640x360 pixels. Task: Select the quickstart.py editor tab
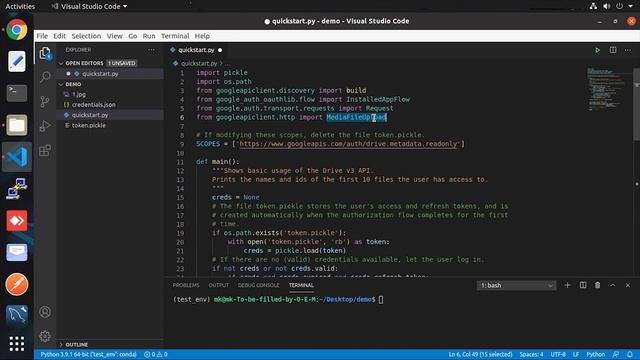click(196, 50)
